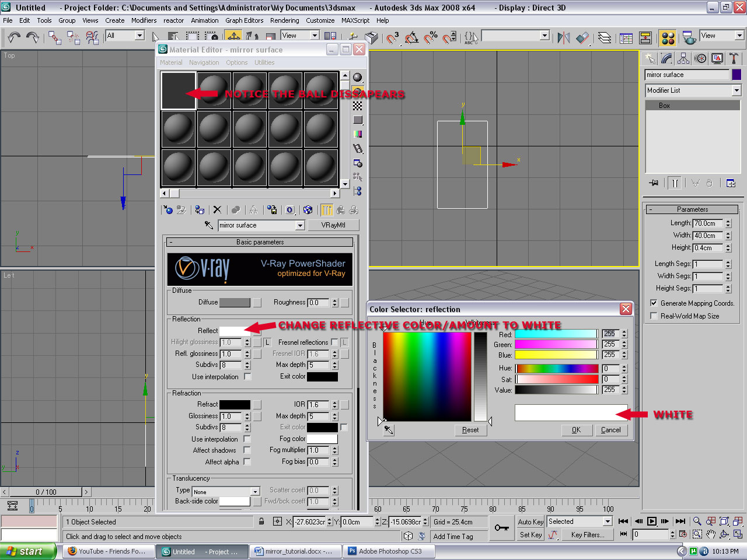Screen dimensions: 747x560
Task: Open the Graph Editors menu
Action: point(244,20)
